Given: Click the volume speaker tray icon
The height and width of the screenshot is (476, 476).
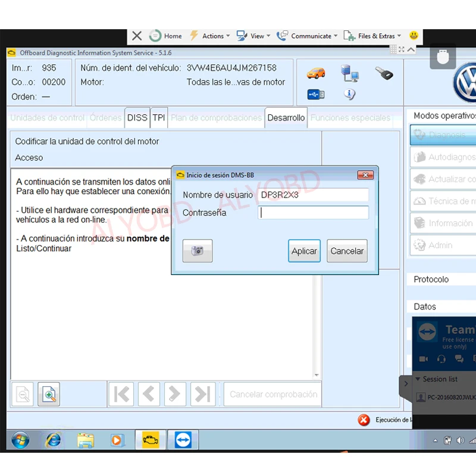Looking at the screenshot, I should click(460, 440).
